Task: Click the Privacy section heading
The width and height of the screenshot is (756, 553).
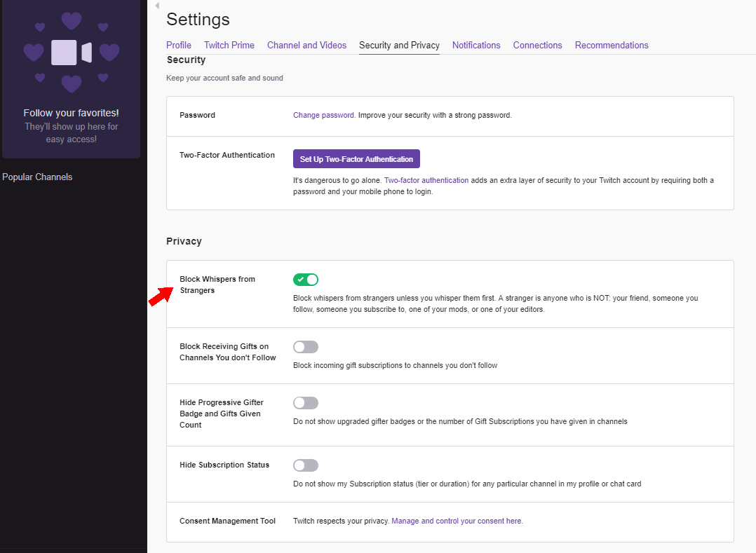Action: point(184,241)
